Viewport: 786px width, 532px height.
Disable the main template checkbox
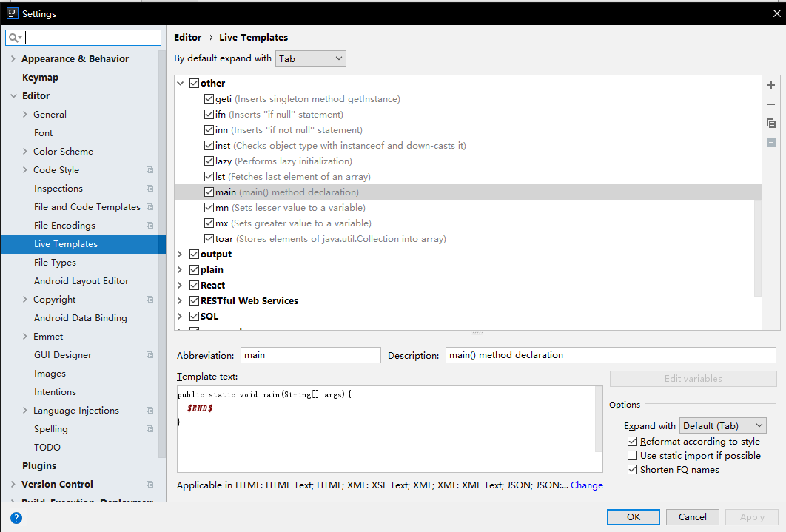tap(209, 192)
